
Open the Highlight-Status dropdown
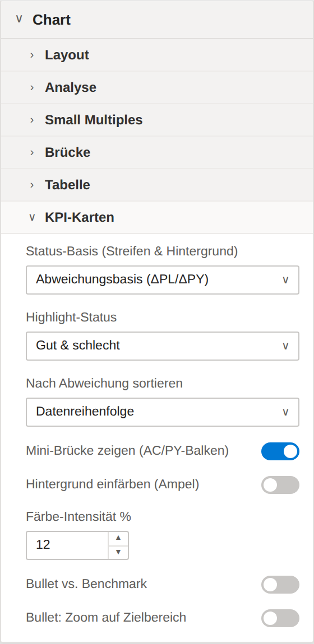pyautogui.click(x=163, y=346)
